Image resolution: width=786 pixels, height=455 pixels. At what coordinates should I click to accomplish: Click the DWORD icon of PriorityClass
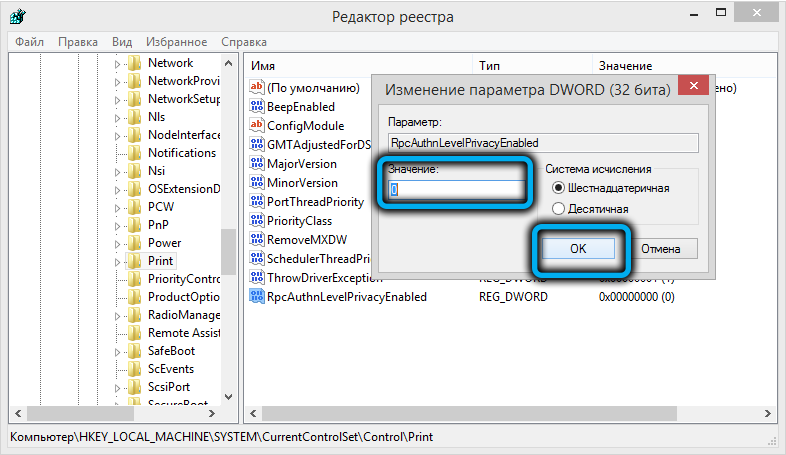click(x=257, y=220)
